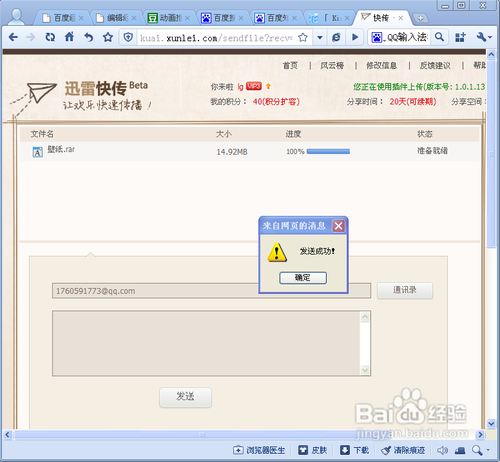Click the 14.92MB size value
500x462 pixels.
click(232, 152)
